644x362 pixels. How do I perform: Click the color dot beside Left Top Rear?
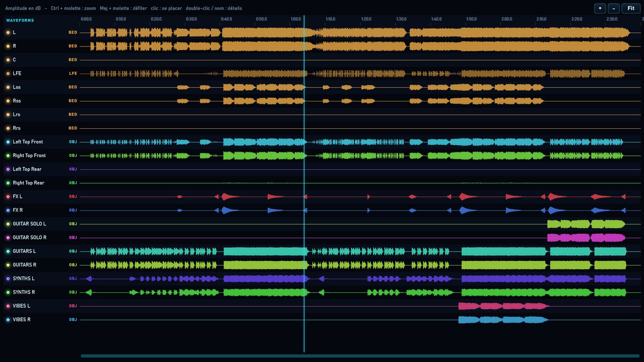(8, 169)
